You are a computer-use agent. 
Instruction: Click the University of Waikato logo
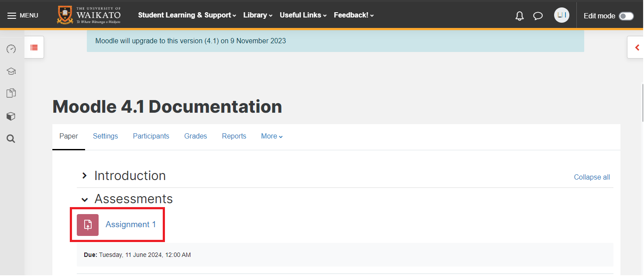click(89, 15)
